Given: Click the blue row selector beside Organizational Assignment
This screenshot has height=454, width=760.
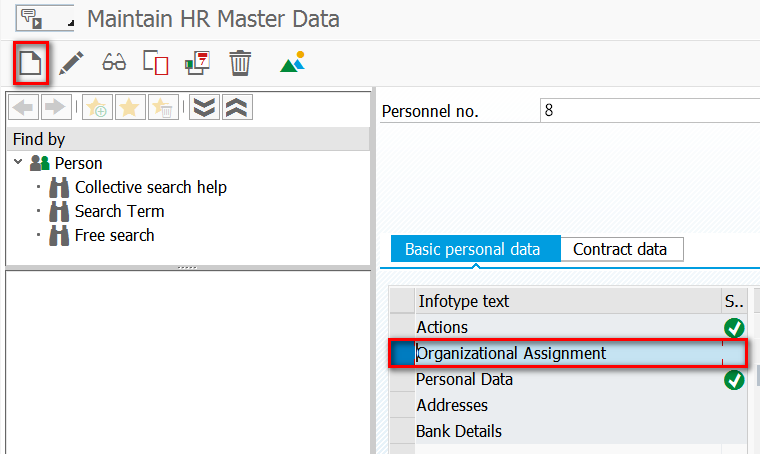Looking at the screenshot, I should click(x=402, y=353).
